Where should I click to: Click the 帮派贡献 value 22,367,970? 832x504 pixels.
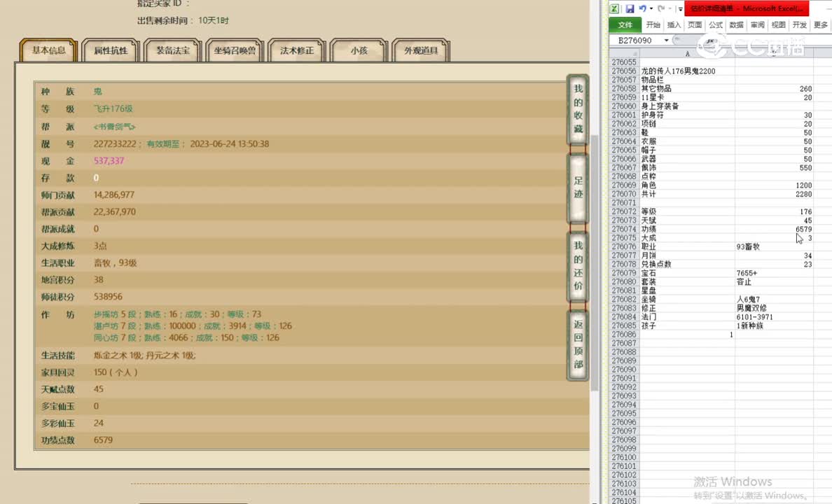[115, 211]
